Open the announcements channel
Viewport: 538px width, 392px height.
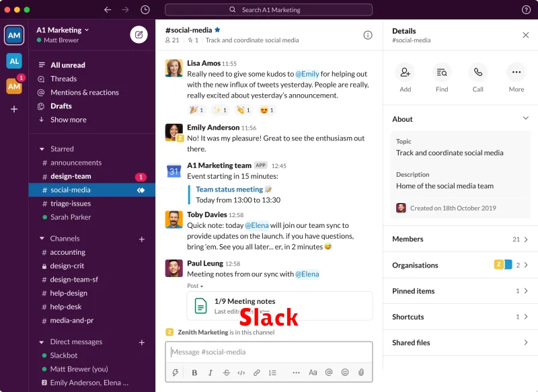(92, 163)
